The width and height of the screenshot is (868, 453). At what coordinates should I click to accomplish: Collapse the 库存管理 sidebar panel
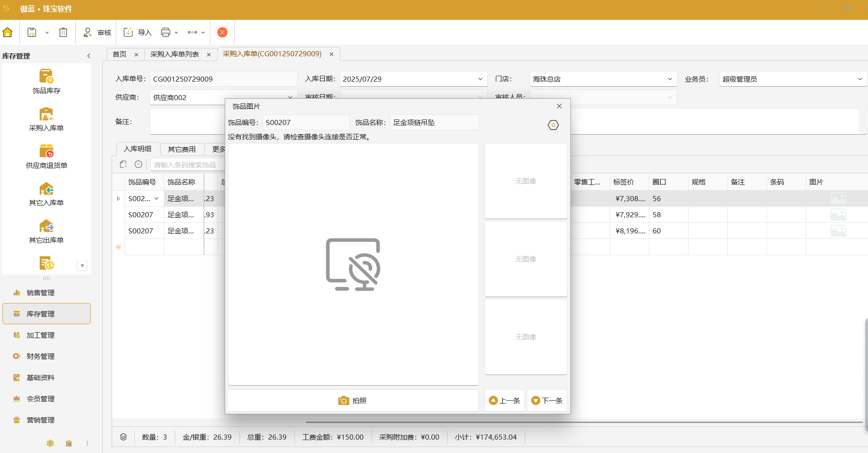point(89,56)
